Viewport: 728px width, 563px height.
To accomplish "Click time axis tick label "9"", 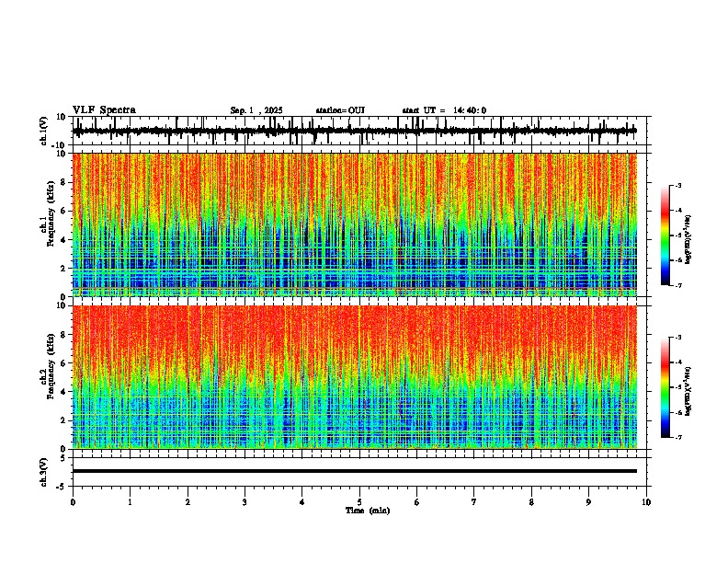I will [588, 502].
